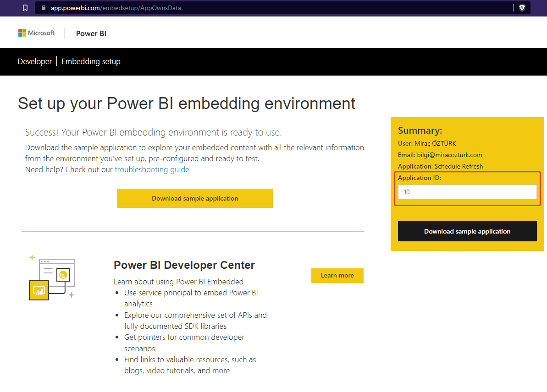The image size is (547, 392).
Task: Open the Embedding setup section
Action: (x=91, y=61)
